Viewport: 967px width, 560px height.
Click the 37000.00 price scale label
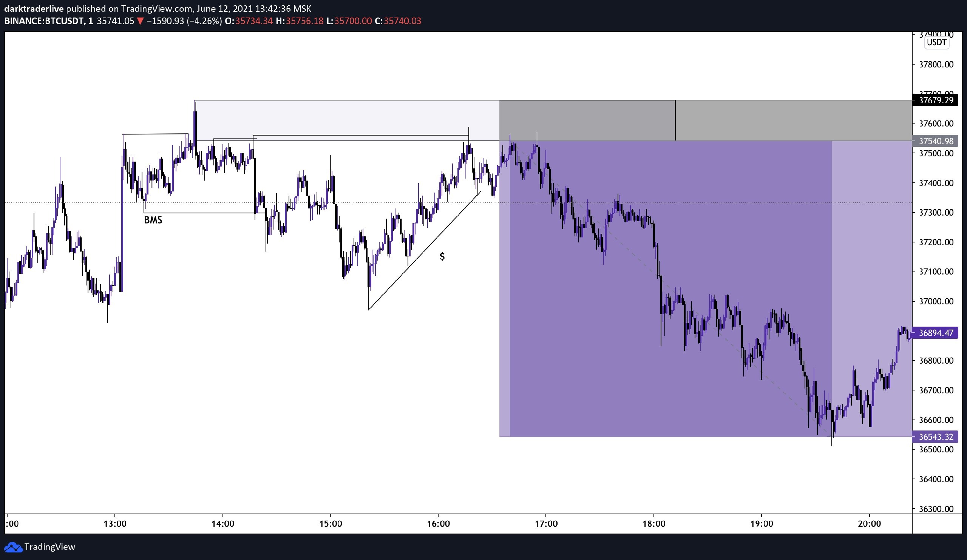point(936,301)
